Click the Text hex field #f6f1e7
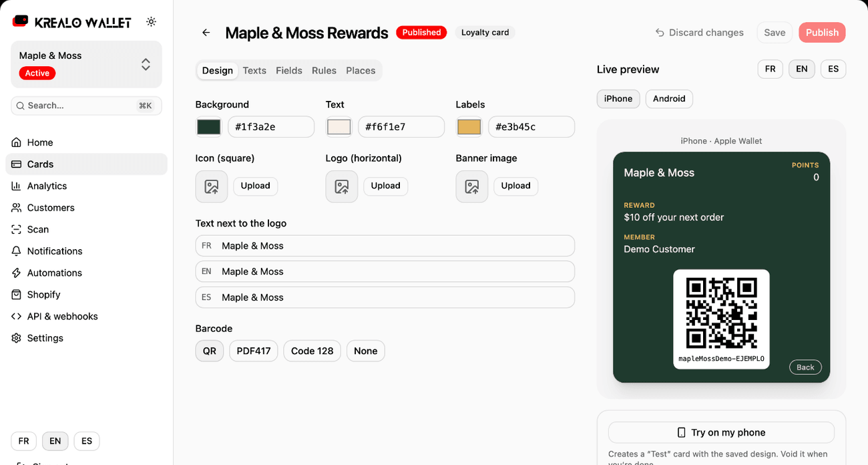 click(401, 127)
